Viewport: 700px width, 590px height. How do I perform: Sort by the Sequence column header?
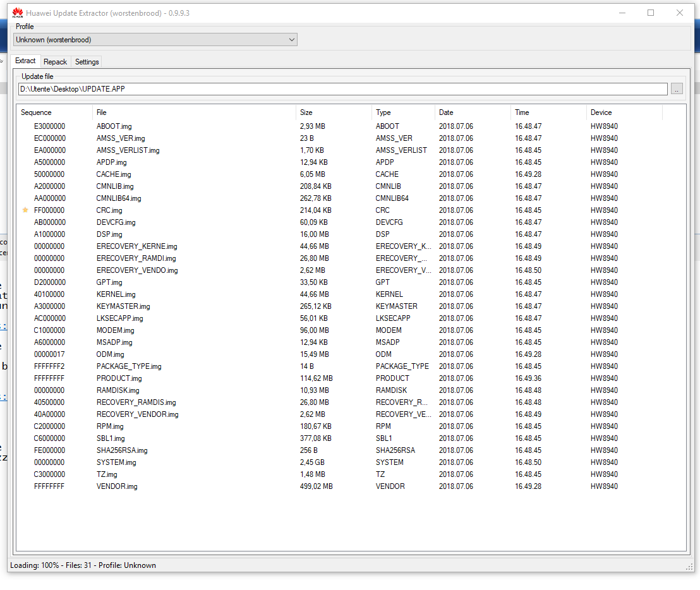[54, 112]
